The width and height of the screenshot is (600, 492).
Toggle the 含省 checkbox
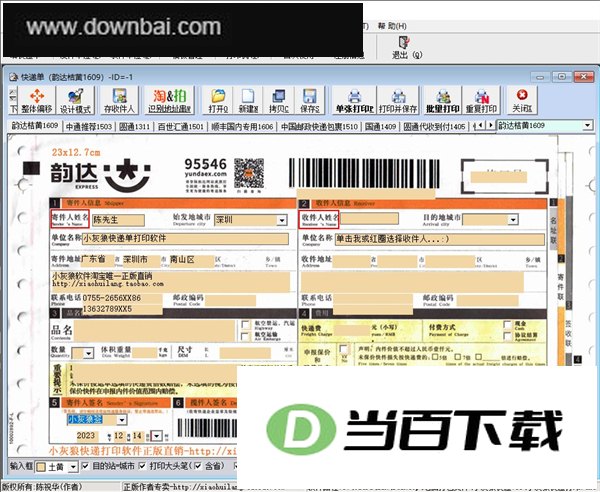[197, 466]
